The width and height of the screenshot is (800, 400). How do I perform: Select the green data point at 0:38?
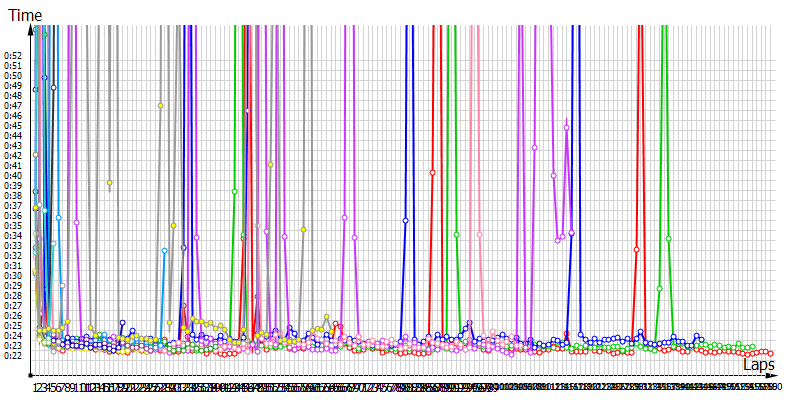(x=234, y=192)
